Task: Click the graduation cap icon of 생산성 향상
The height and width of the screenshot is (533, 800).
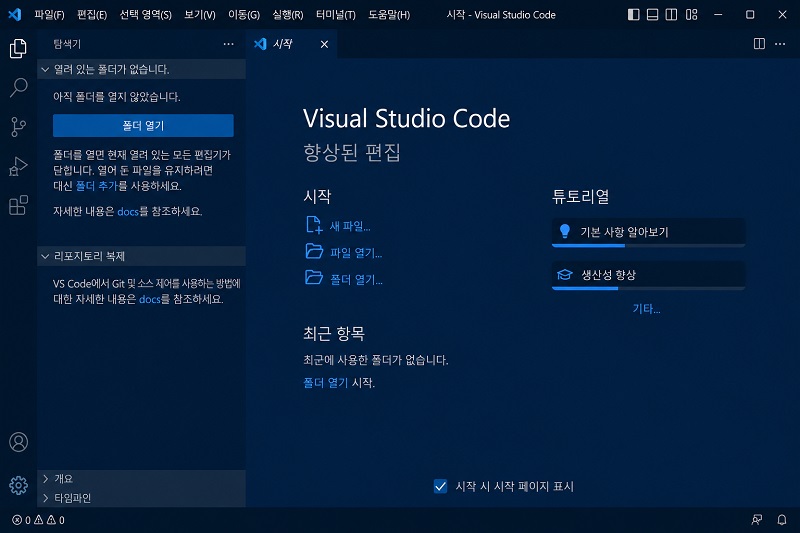Action: [565, 275]
